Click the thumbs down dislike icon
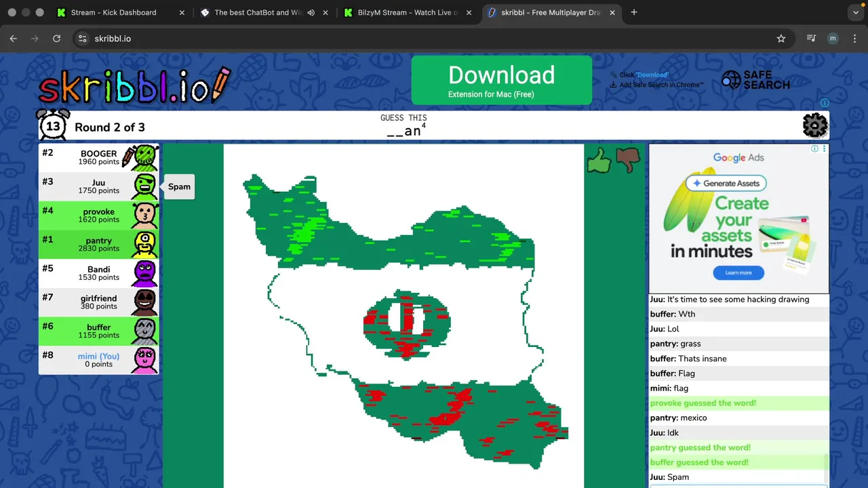This screenshot has height=488, width=868. click(x=628, y=161)
